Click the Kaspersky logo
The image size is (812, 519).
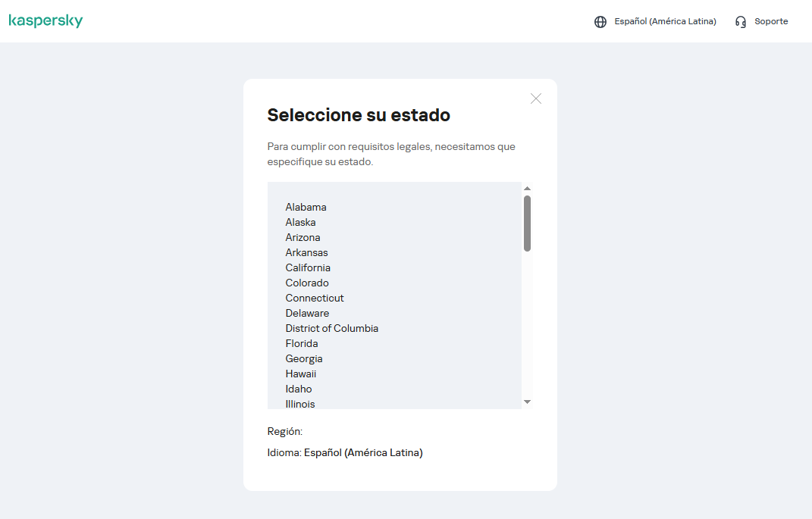tap(45, 21)
